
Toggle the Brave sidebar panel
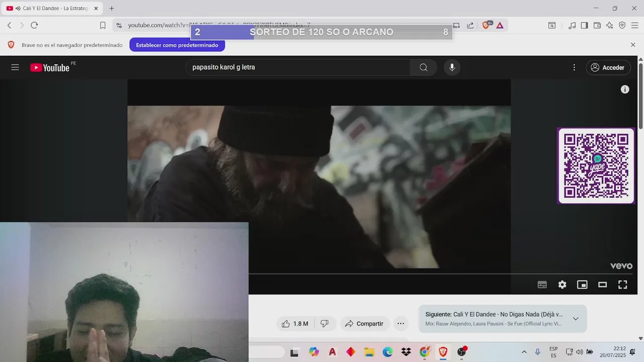tap(585, 25)
